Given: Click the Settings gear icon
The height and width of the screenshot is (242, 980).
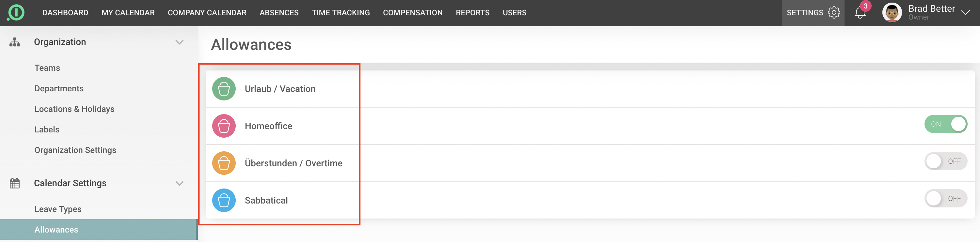Looking at the screenshot, I should coord(834,12).
